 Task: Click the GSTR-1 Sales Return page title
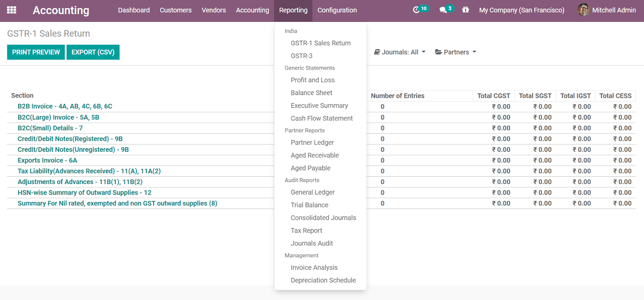click(x=48, y=33)
